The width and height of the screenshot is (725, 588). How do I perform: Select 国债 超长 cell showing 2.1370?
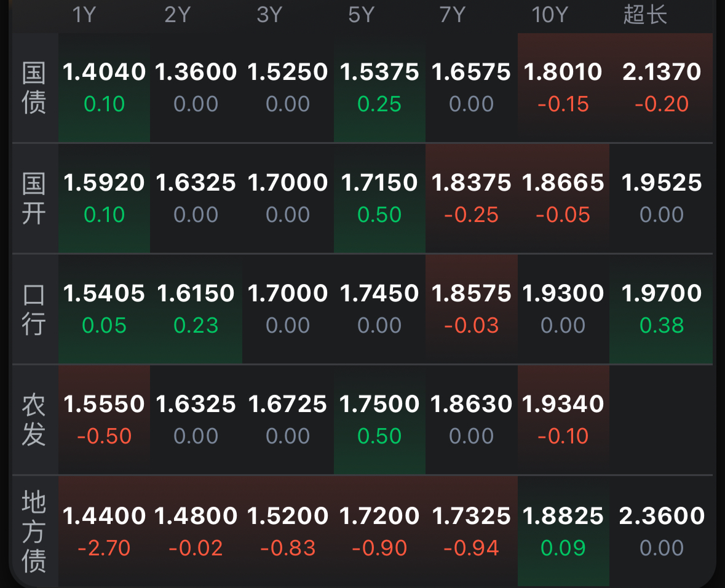pos(661,88)
